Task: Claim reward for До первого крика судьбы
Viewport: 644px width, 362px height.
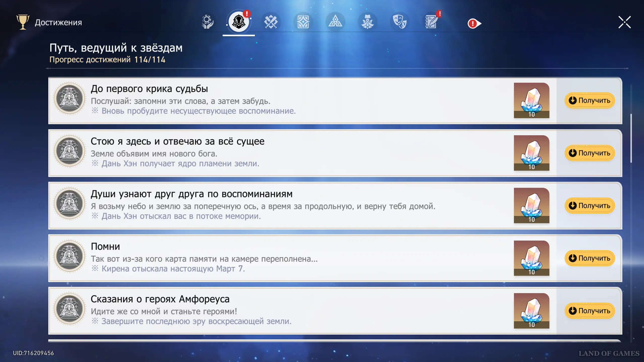Action: [589, 100]
